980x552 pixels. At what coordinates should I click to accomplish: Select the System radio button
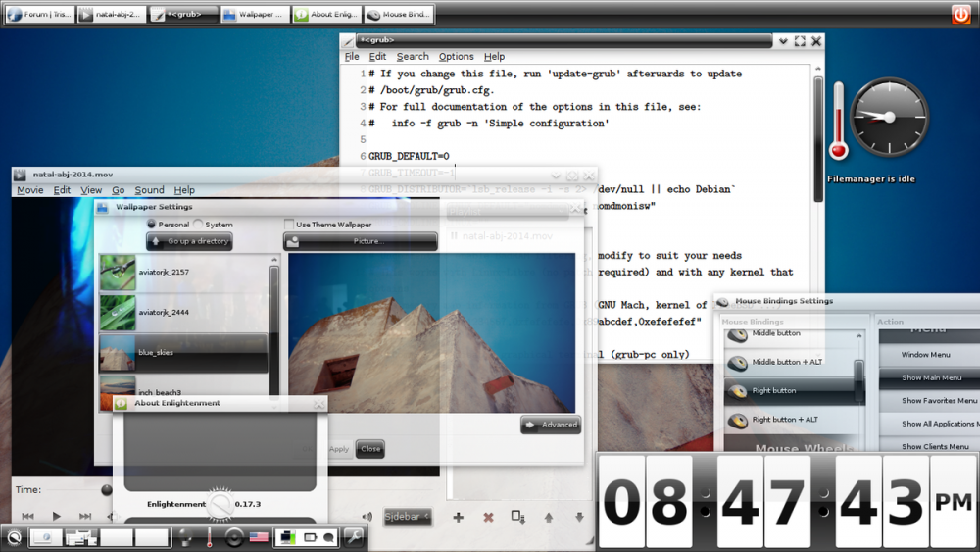(x=198, y=225)
